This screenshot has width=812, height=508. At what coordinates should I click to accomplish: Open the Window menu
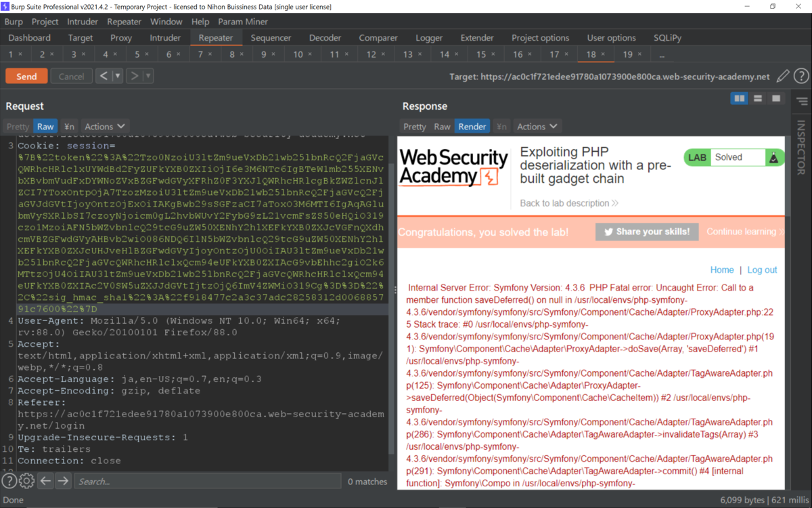point(166,22)
